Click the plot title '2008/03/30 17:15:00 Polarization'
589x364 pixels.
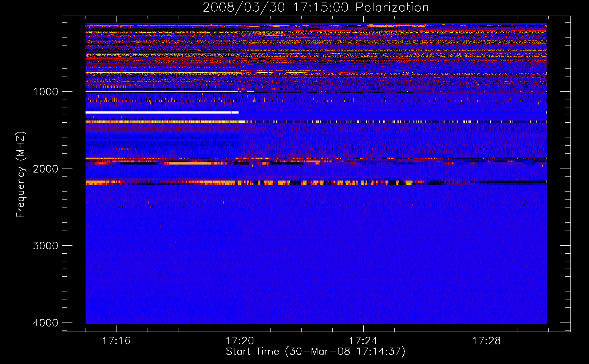pyautogui.click(x=316, y=7)
